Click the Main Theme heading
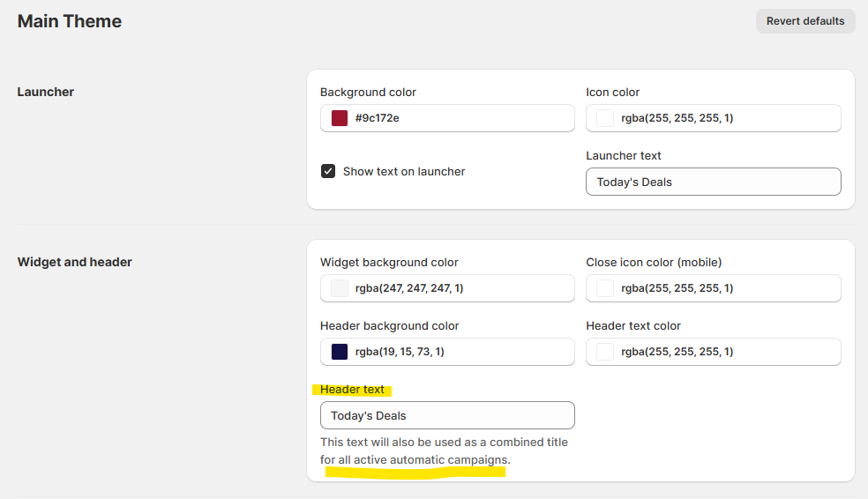868x499 pixels. (x=70, y=21)
